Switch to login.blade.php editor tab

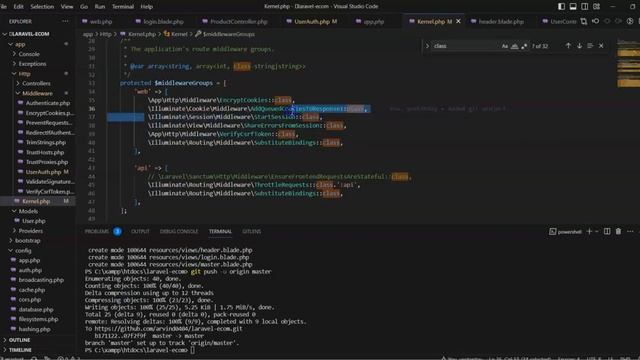click(x=163, y=21)
